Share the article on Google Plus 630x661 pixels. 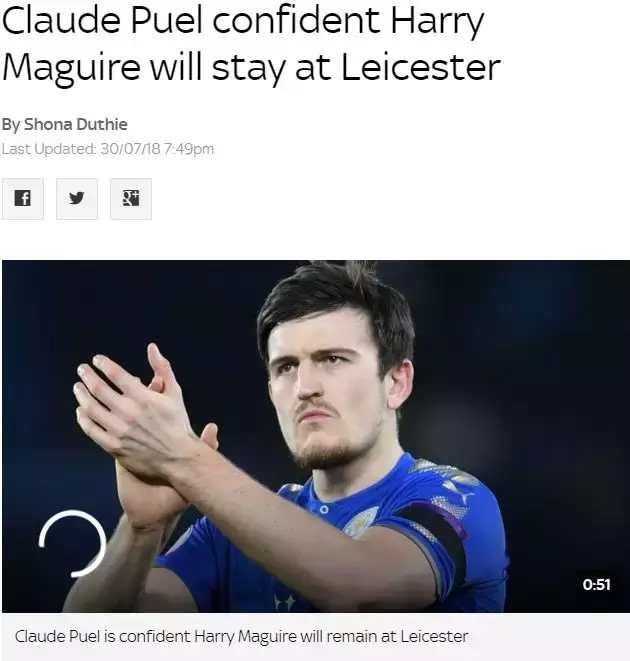tap(131, 199)
